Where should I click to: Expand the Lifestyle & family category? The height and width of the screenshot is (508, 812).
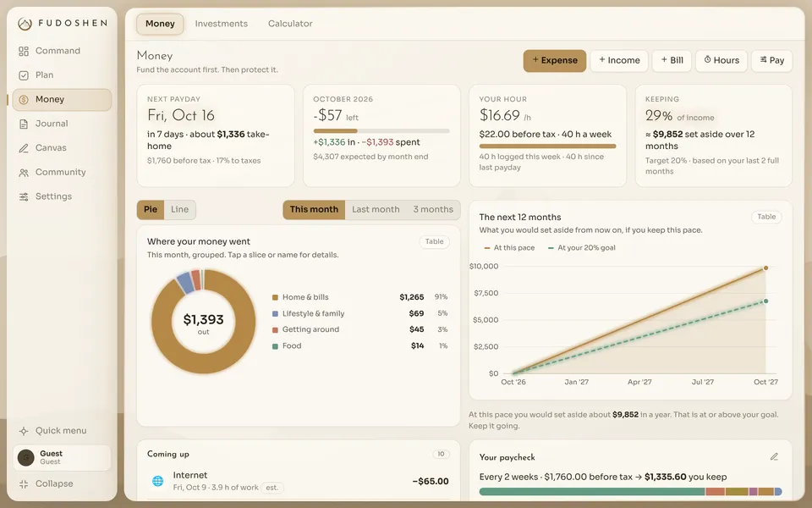pos(359,313)
